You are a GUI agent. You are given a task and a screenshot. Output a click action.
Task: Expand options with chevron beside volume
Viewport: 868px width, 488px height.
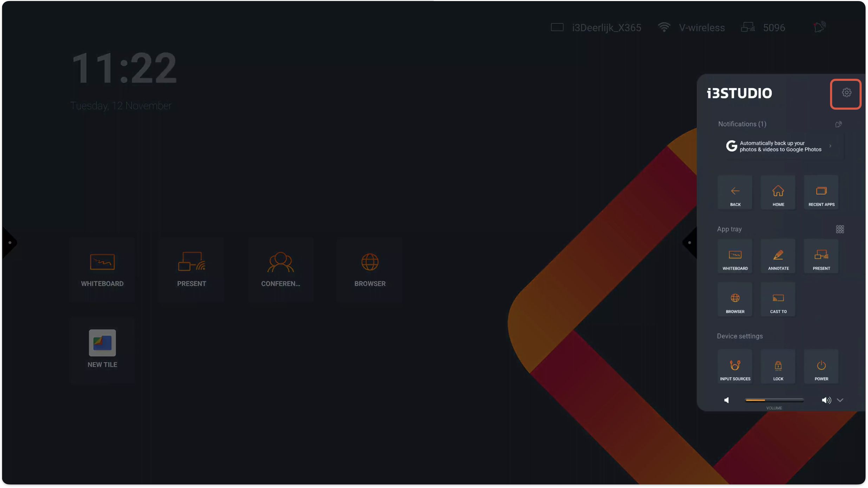click(840, 400)
